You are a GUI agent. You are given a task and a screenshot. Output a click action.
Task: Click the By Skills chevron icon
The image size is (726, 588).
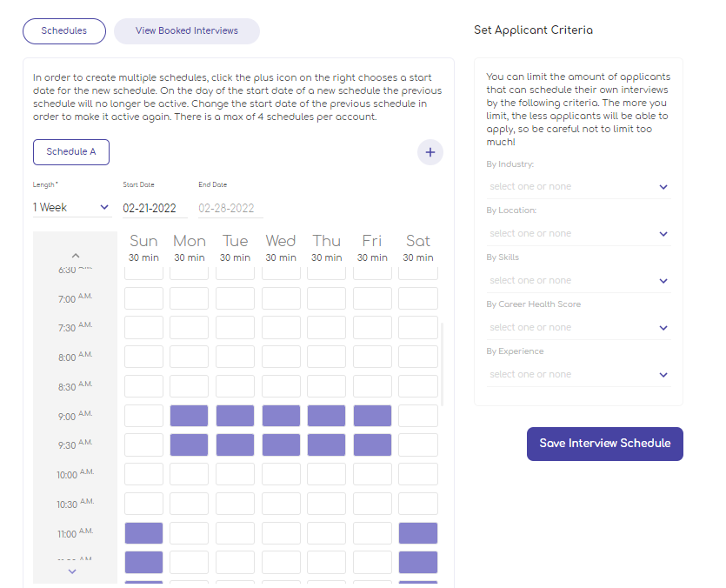663,280
